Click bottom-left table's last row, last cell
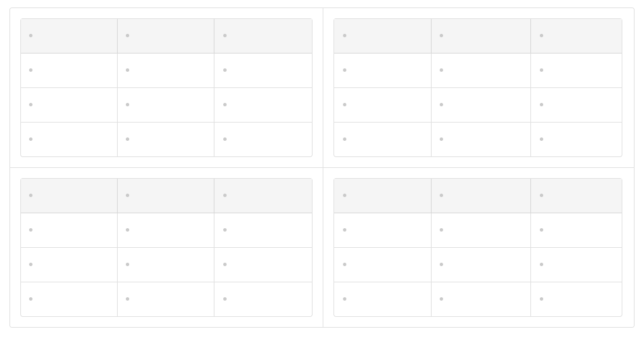The image size is (644, 346). pyautogui.click(x=263, y=299)
